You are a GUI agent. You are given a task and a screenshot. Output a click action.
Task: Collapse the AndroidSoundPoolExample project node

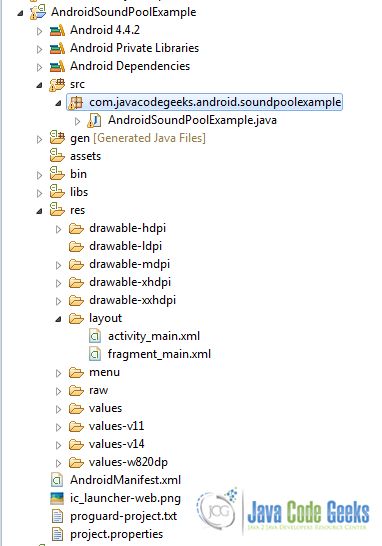coord(21,13)
